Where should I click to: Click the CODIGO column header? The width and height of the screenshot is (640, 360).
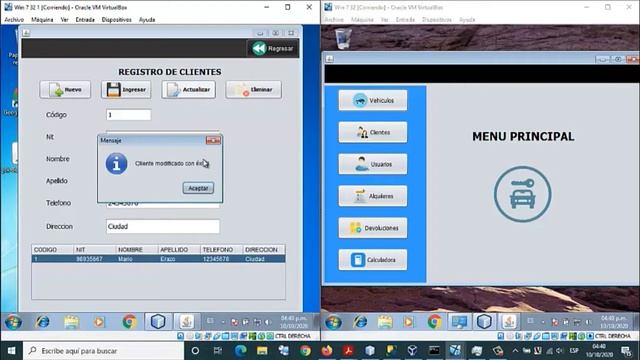pos(53,249)
